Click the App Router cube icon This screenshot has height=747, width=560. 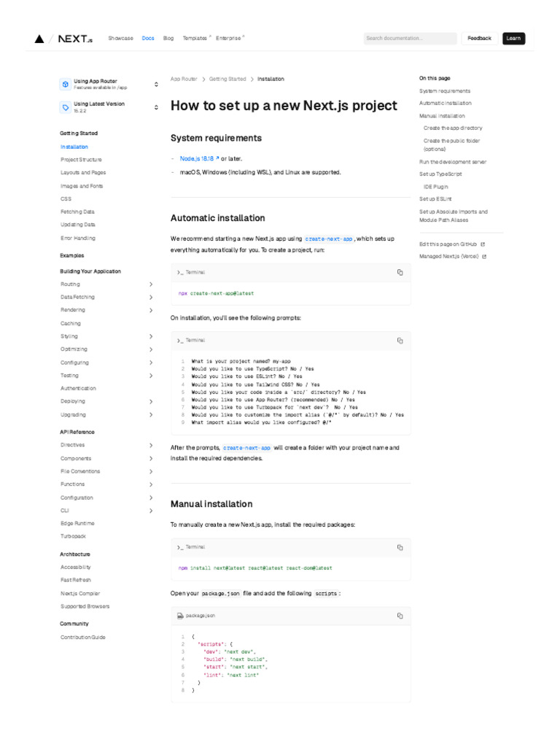point(65,84)
